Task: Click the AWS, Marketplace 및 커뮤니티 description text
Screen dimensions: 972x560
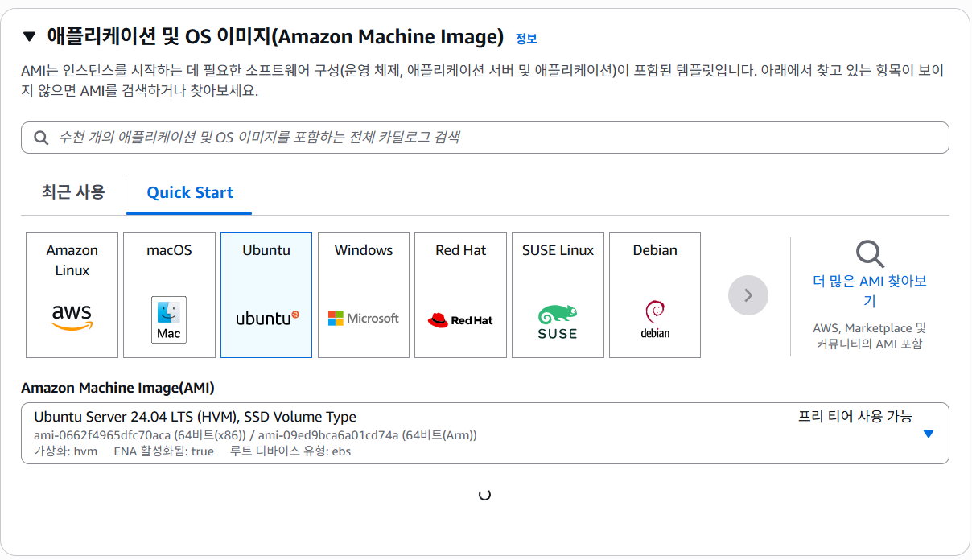Action: click(x=870, y=336)
